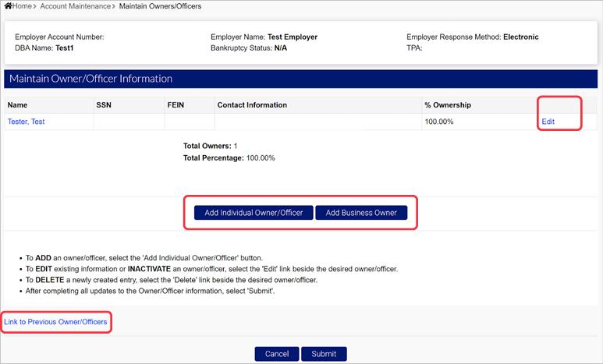Open the Tester, Test owner link
This screenshot has width=603, height=364.
coord(27,122)
